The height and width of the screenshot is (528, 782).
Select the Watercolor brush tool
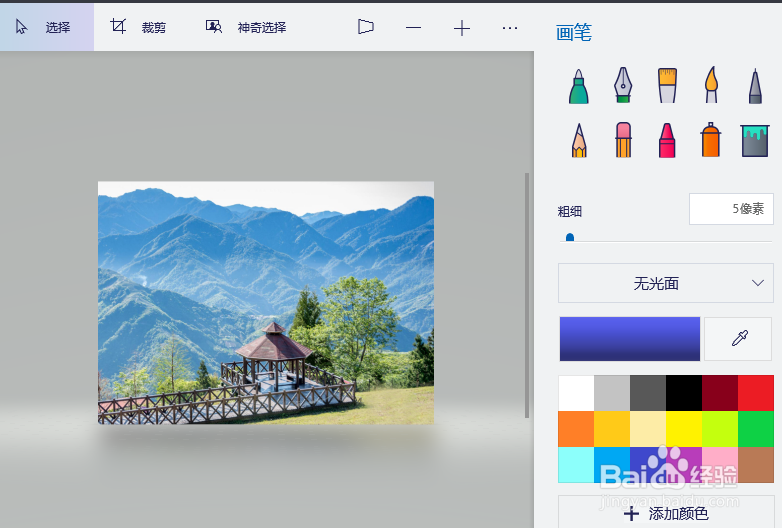[x=711, y=85]
